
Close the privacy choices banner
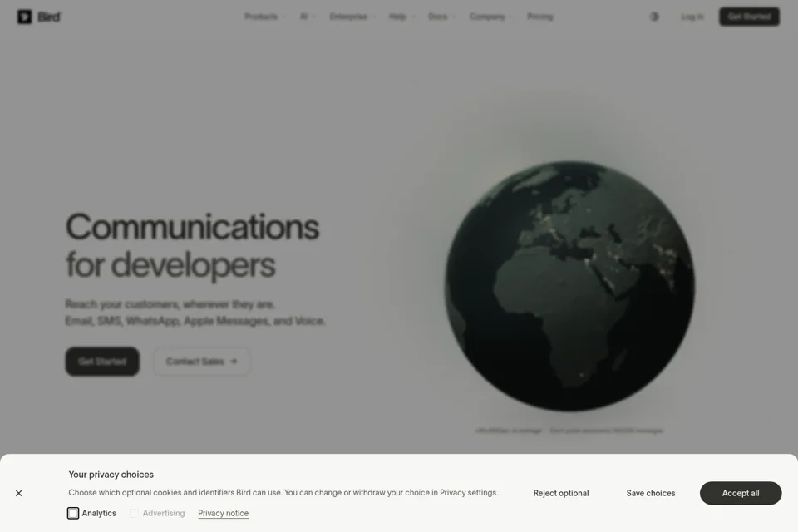pyautogui.click(x=19, y=493)
